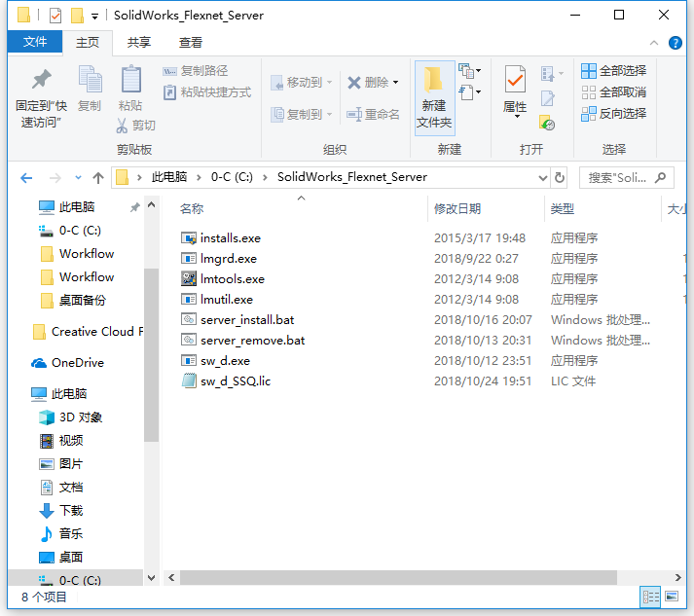Click 0-C (C:) breadcrumb in the address bar
694x616 pixels.
tap(232, 177)
